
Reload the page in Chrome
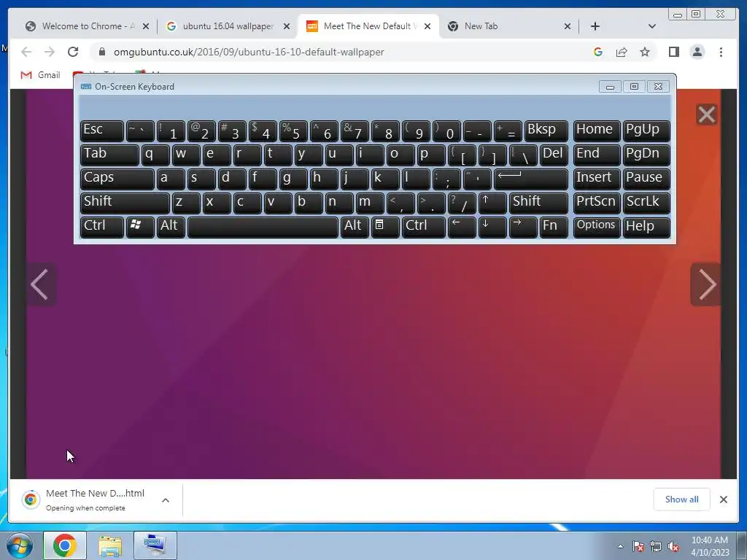click(73, 52)
